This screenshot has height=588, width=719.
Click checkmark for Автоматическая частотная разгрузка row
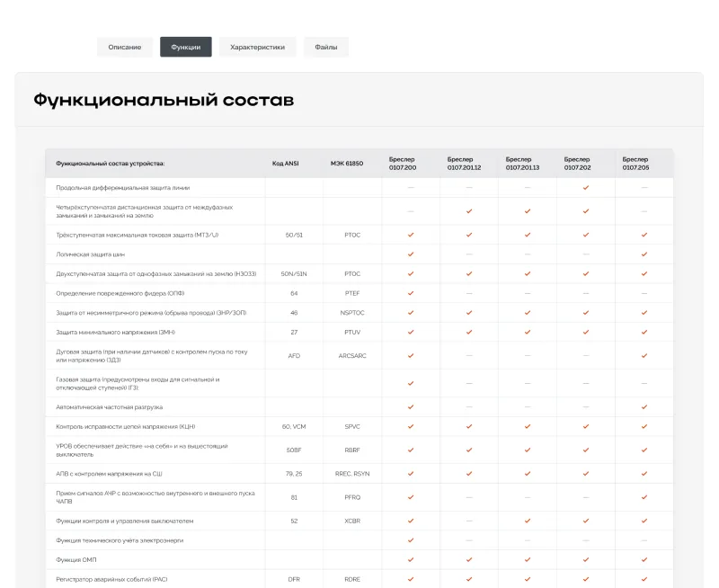(409, 409)
